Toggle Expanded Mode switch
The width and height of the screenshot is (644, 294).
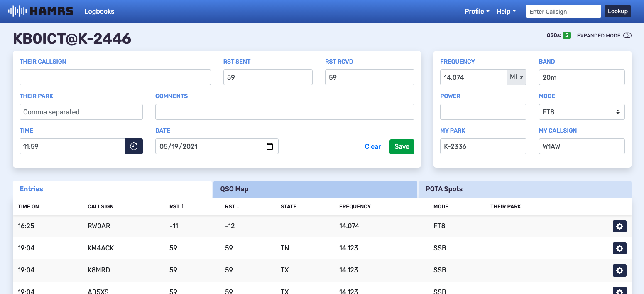tap(627, 35)
